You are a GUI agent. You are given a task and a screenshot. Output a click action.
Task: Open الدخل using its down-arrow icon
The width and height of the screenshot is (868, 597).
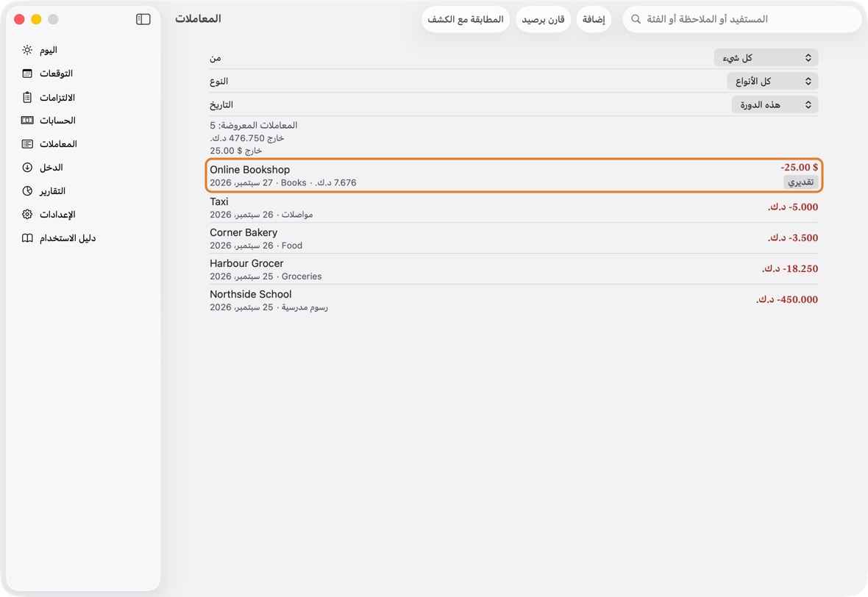click(x=27, y=167)
